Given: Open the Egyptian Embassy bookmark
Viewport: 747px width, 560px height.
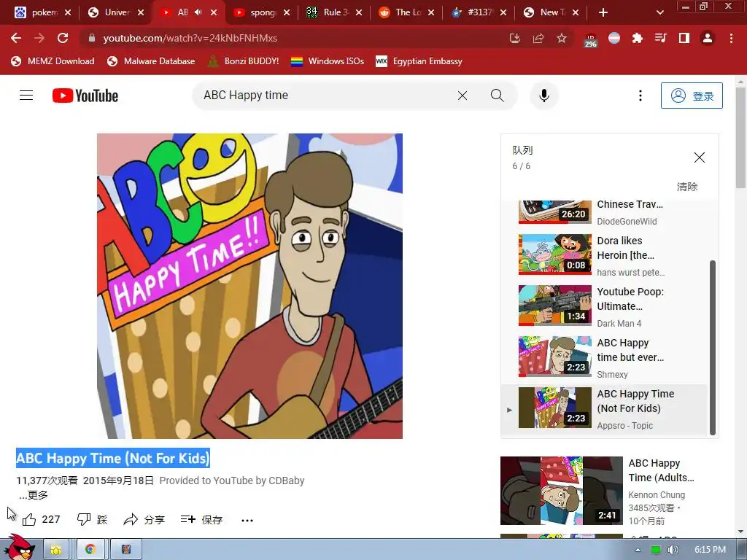Looking at the screenshot, I should (x=419, y=61).
